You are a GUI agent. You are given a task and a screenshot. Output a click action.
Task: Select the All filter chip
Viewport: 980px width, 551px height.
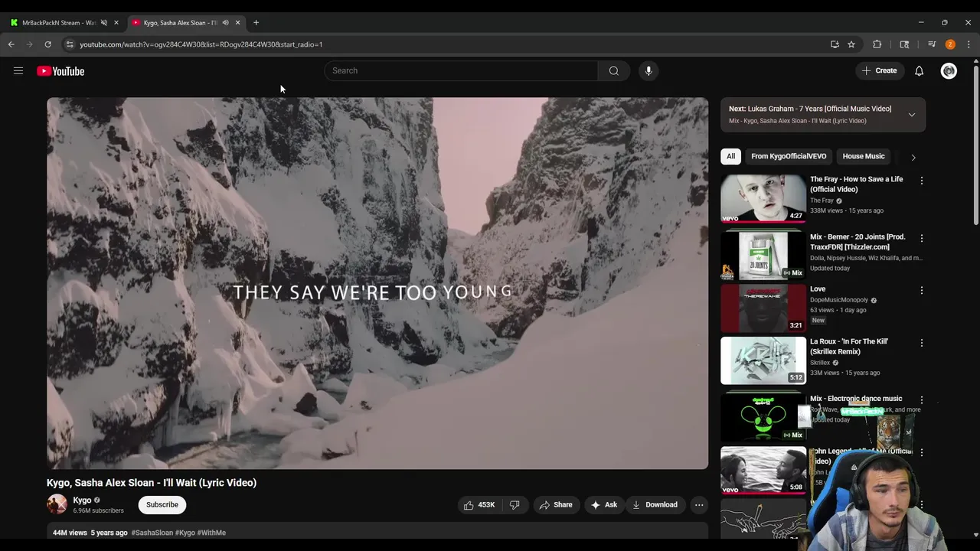point(731,156)
